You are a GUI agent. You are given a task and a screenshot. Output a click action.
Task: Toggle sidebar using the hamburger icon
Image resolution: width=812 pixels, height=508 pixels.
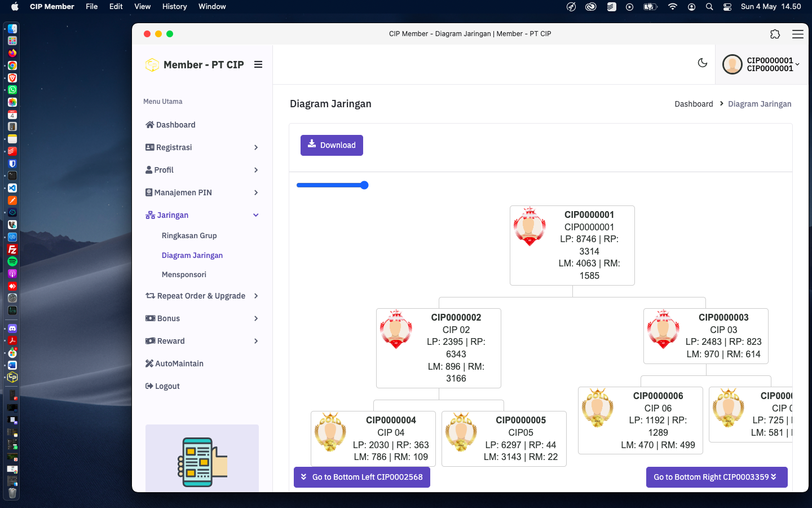coord(258,64)
